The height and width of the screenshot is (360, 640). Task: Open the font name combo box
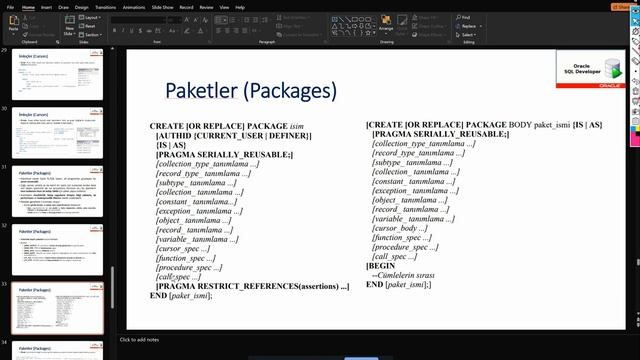[x=138, y=20]
